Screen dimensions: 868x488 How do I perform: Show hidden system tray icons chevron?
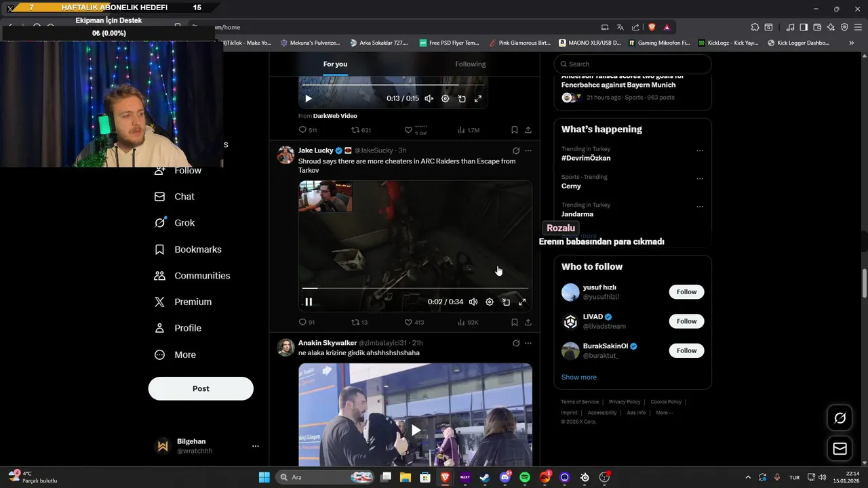748,477
